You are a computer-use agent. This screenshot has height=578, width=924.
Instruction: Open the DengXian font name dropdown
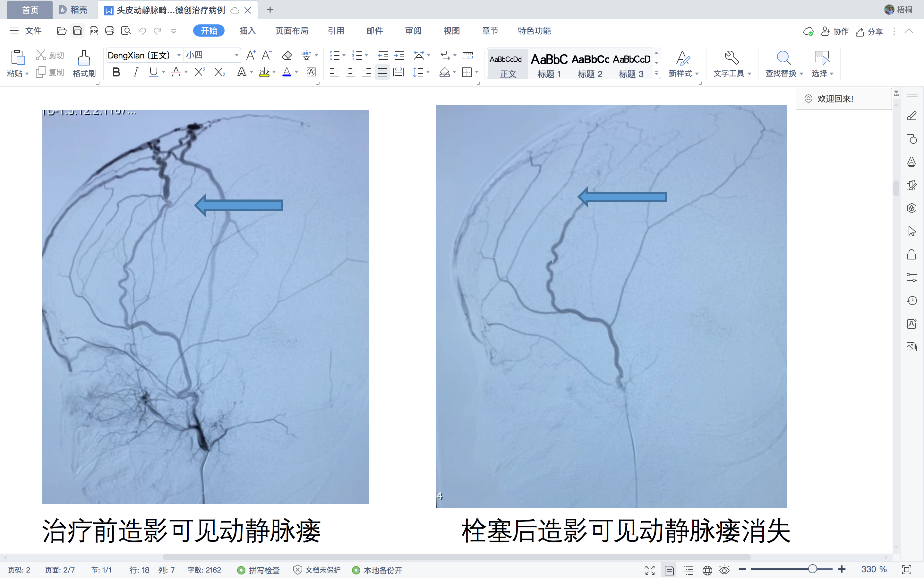click(179, 56)
